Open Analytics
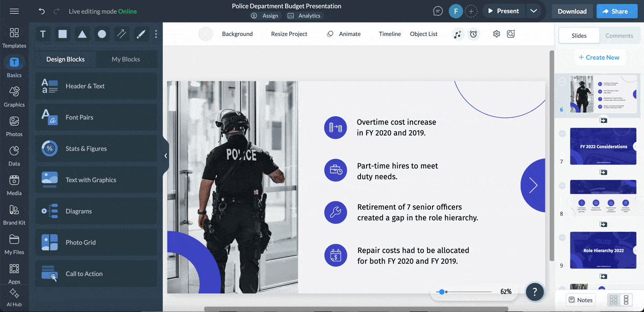The height and width of the screenshot is (312, 644). (304, 16)
